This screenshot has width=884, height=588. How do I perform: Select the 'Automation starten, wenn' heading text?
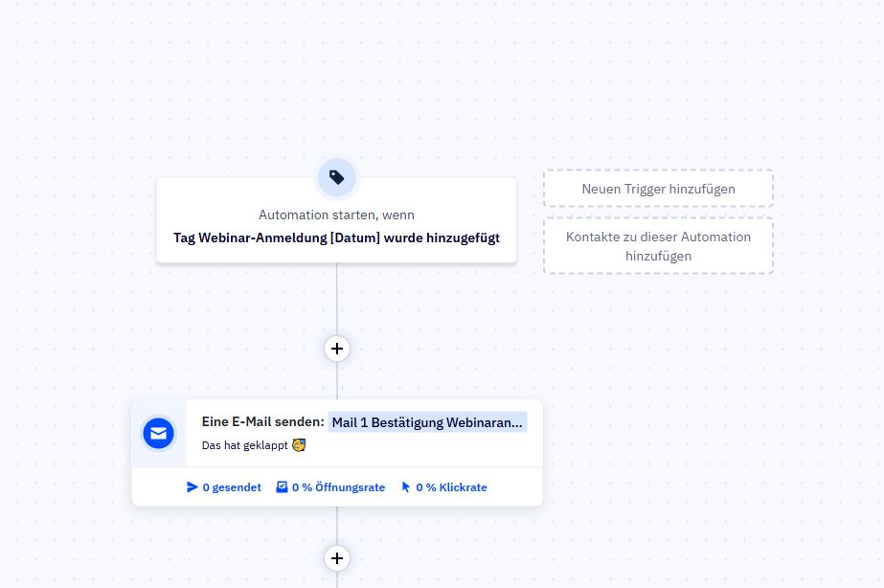pyautogui.click(x=336, y=215)
